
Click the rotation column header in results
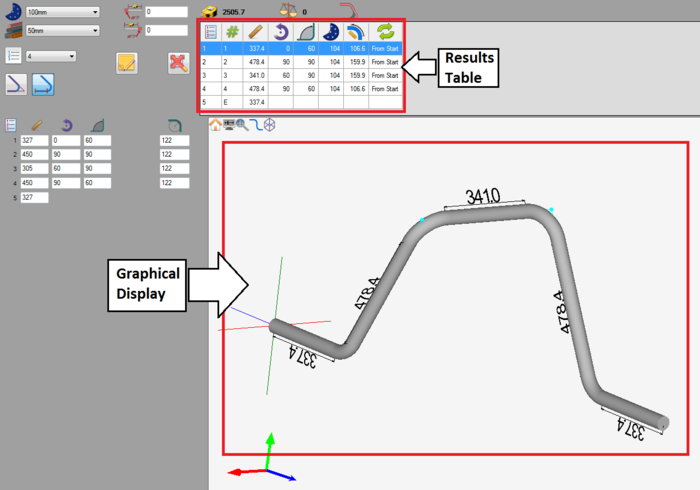(281, 32)
